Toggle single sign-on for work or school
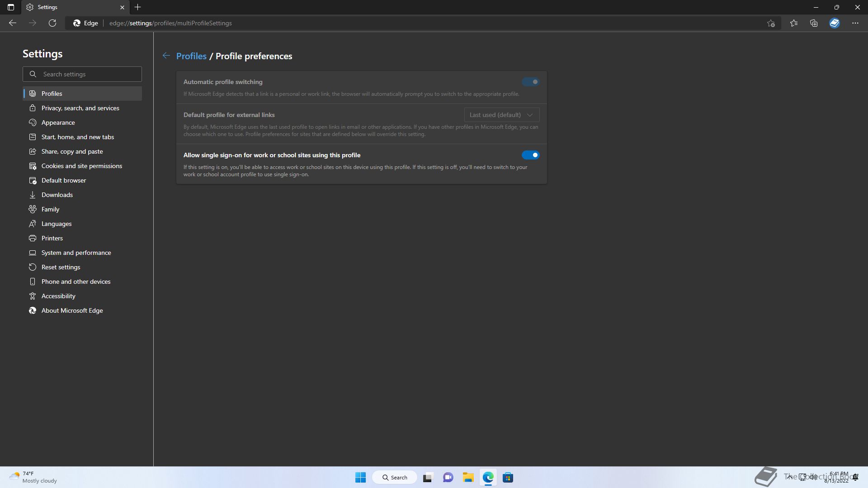This screenshot has height=488, width=868. click(530, 155)
